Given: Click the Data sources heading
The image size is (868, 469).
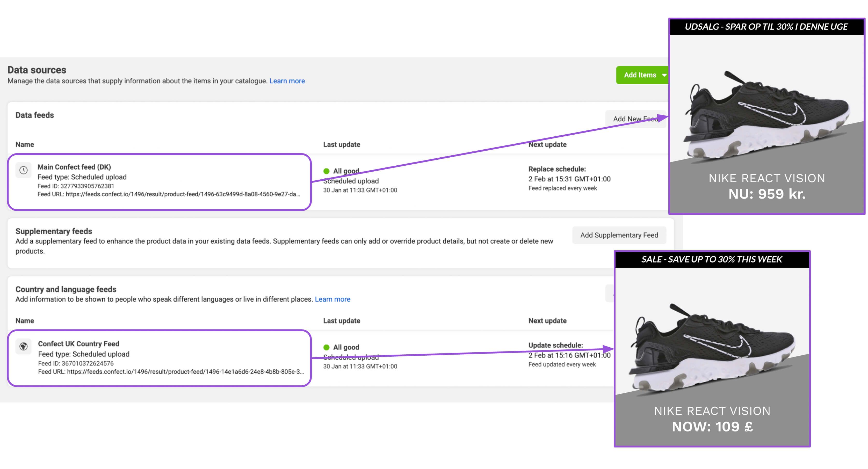Looking at the screenshot, I should click(x=37, y=70).
